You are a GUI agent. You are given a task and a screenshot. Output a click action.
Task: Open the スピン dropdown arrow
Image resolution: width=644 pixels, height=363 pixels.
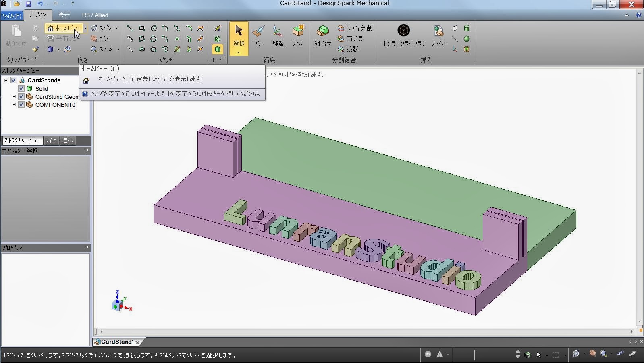[117, 28]
